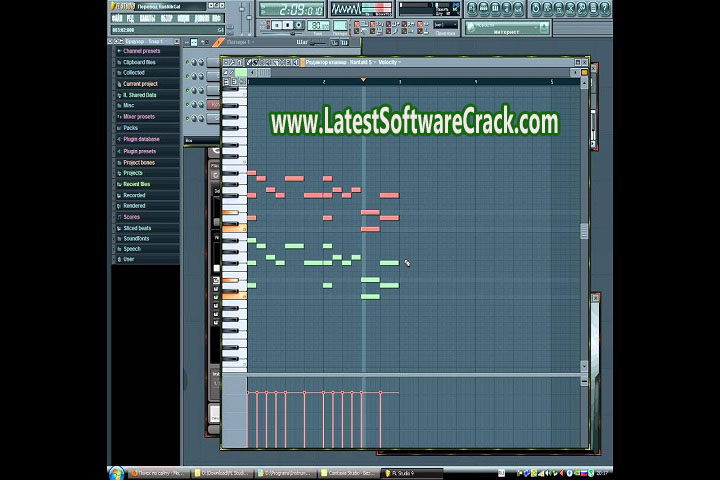Toggle the step edit button beside Шаг slider
The width and height of the screenshot is (720, 480).
click(334, 42)
